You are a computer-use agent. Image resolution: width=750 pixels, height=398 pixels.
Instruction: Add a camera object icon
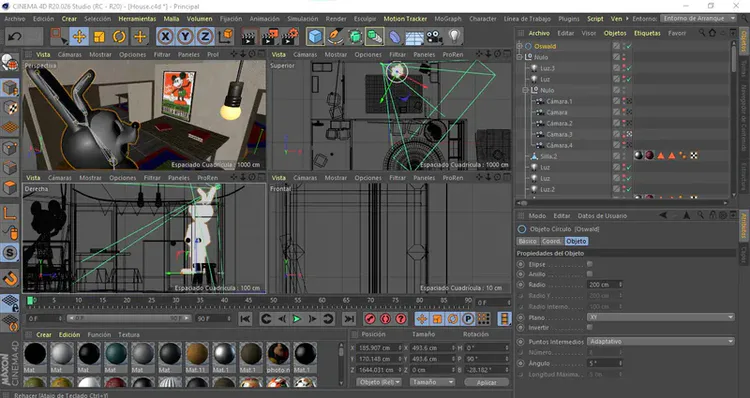(x=434, y=37)
